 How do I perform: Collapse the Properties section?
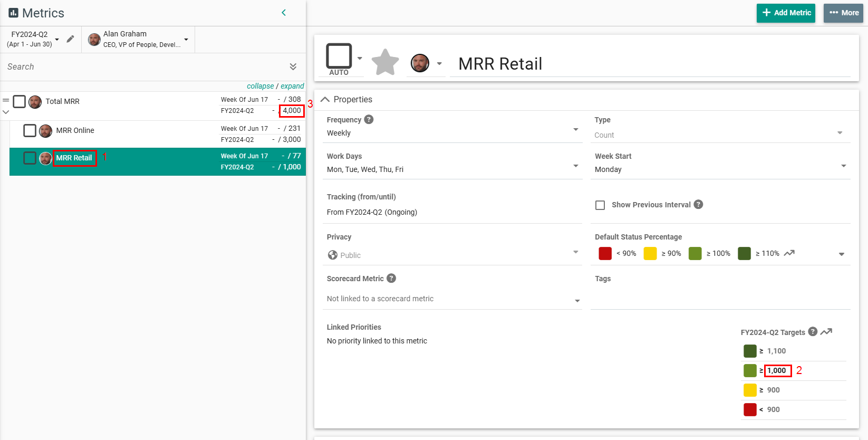[325, 100]
